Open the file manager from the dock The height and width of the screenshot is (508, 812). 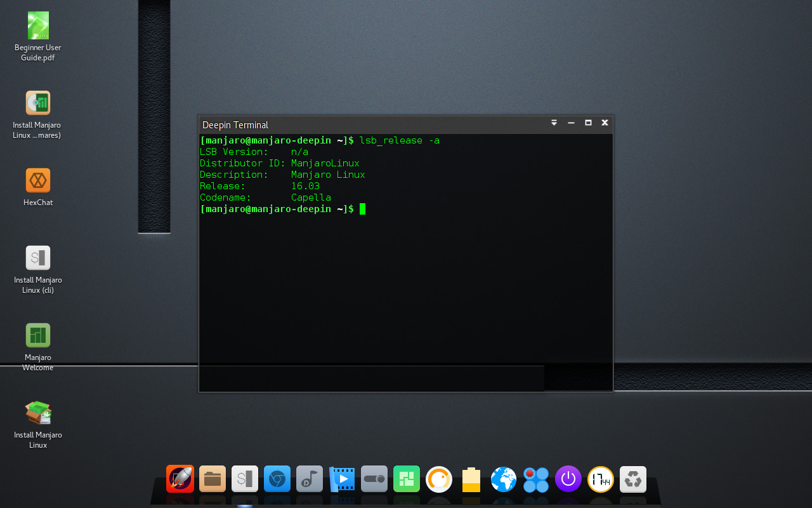[x=213, y=479]
